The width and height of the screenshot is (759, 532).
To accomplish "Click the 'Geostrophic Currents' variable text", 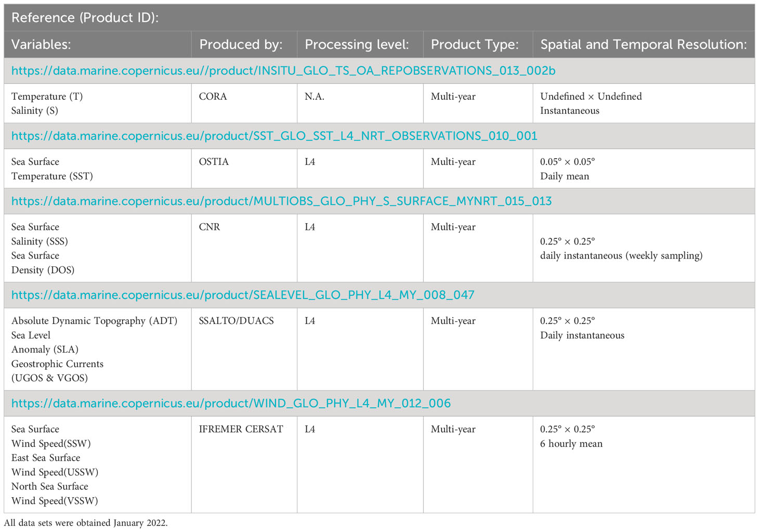I will tap(57, 364).
